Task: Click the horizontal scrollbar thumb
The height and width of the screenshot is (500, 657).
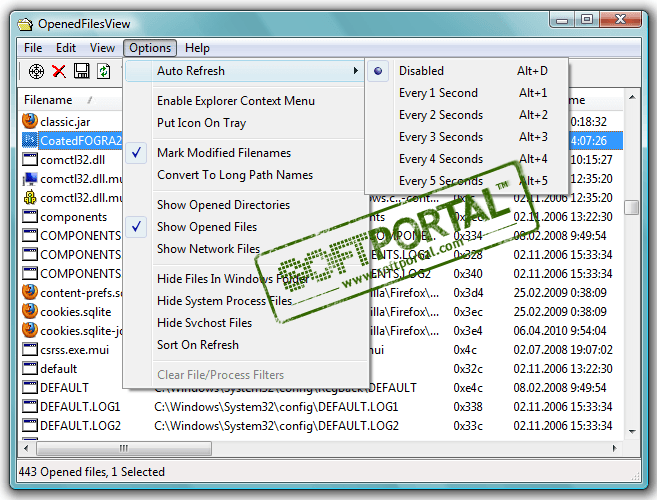Action: click(124, 448)
